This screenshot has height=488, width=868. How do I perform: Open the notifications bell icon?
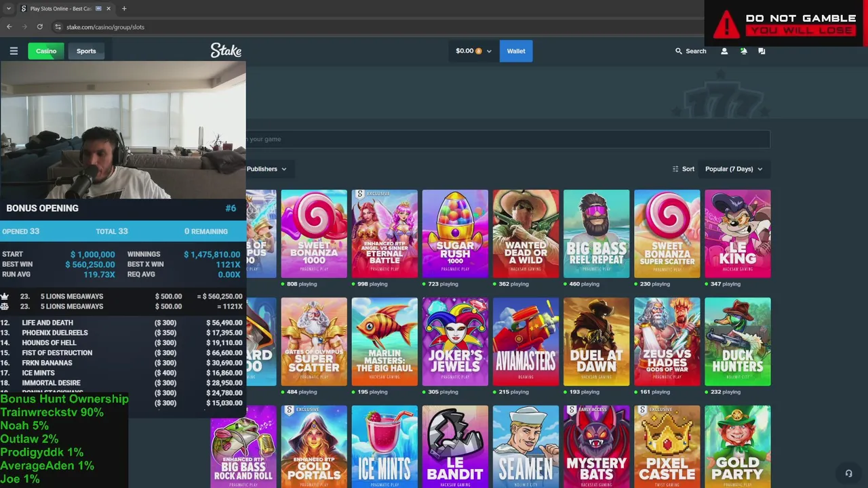743,51
